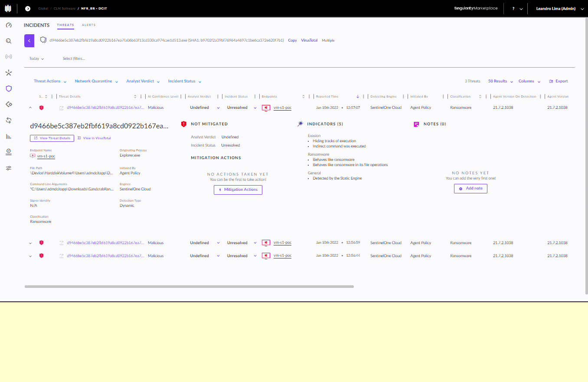
Task: Open the Dashboard gauge icon in the sidebar
Action: 9,25
